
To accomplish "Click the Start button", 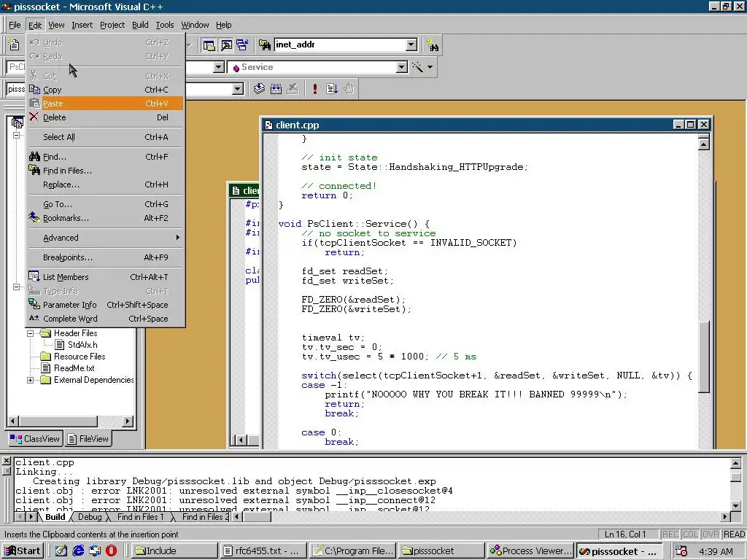I will tap(23, 551).
